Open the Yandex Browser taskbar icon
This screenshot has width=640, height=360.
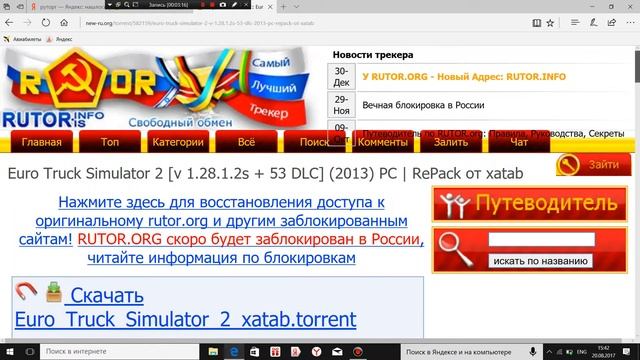click(x=316, y=352)
